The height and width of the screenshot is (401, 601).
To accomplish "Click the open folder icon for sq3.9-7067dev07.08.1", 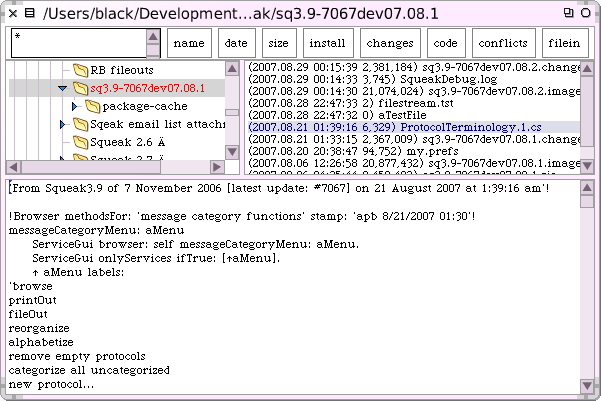I will coord(80,88).
